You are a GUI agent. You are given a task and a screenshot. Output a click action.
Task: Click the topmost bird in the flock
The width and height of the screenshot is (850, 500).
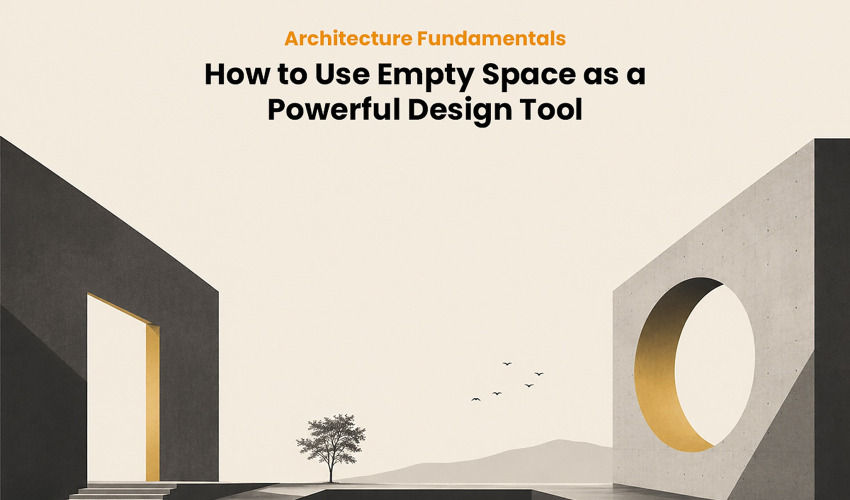click(x=507, y=363)
